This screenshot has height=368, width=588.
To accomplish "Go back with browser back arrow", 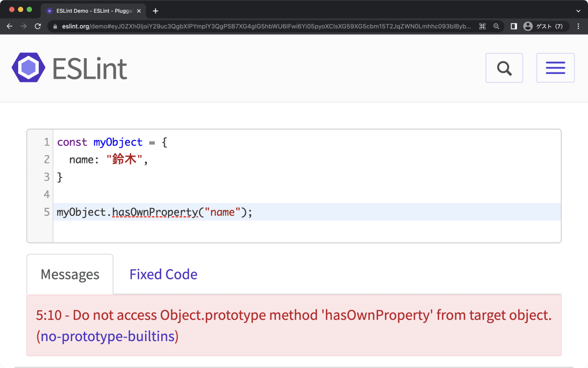I will (10, 26).
